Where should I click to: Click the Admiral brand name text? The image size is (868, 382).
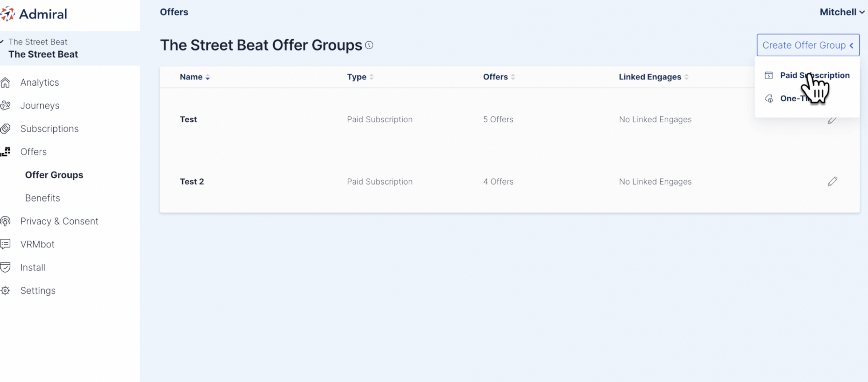click(x=43, y=14)
